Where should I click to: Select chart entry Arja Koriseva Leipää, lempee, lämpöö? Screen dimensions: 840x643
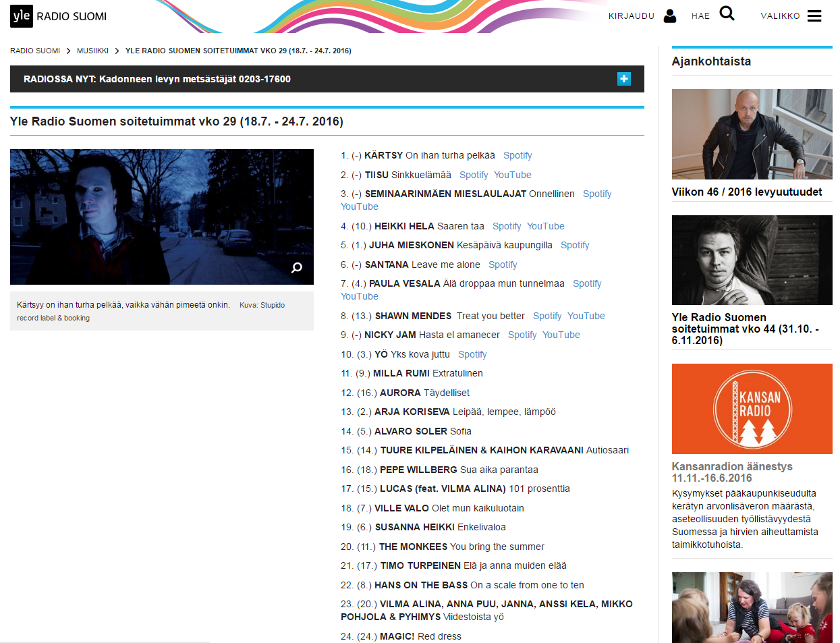(x=449, y=412)
